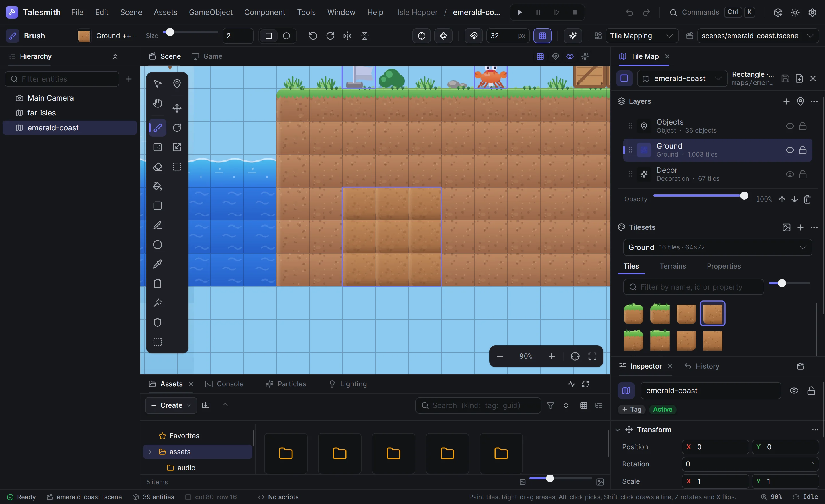Add a new layer with plus icon
The image size is (825, 504).
(x=786, y=101)
